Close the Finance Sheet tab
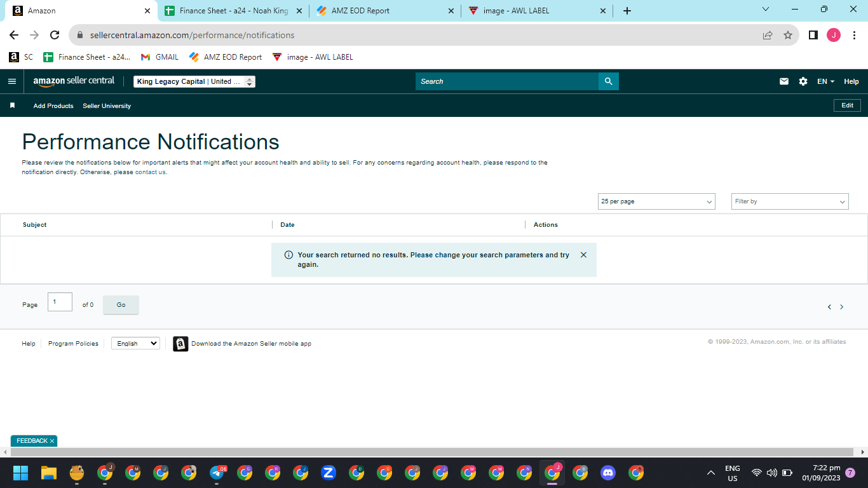868x488 pixels. 299,11
